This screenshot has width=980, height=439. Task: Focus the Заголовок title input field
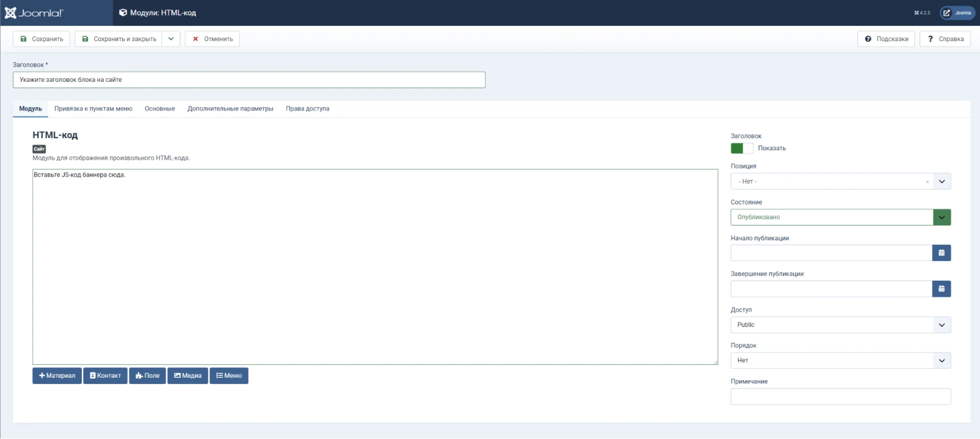click(x=249, y=80)
